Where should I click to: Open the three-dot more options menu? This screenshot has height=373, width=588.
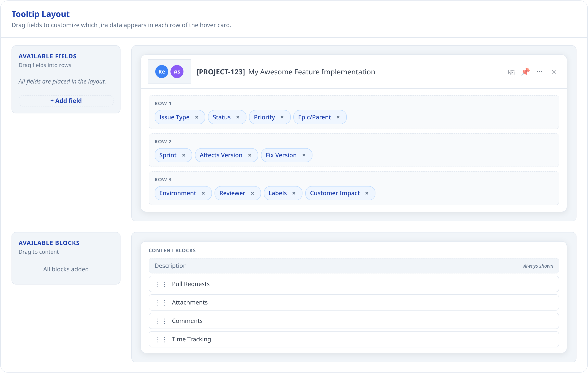pyautogui.click(x=540, y=72)
